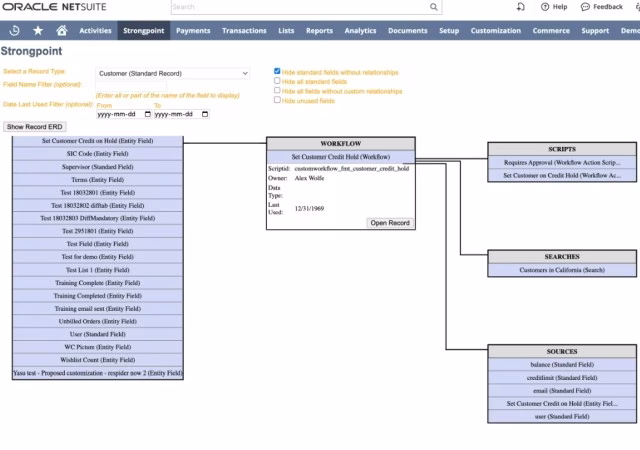Toggle Hide standard fields without relationships
The image size is (640, 450).
(277, 71)
